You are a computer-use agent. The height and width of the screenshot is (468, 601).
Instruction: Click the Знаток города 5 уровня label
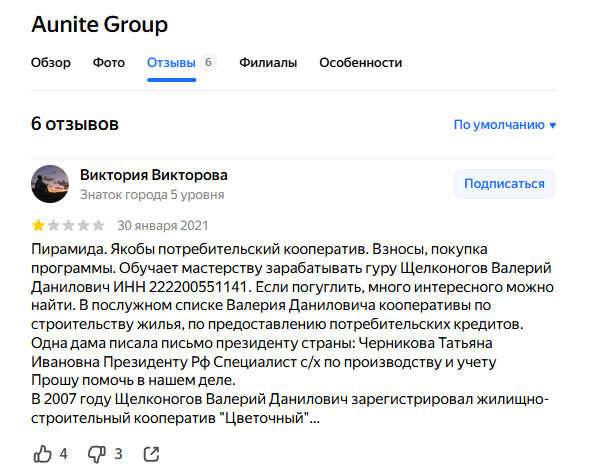tap(152, 195)
